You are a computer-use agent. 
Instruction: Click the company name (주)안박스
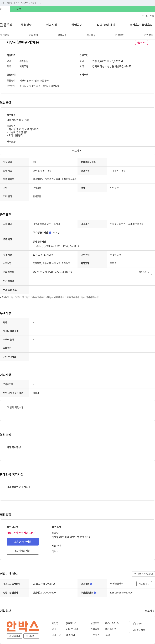(x=71, y=623)
